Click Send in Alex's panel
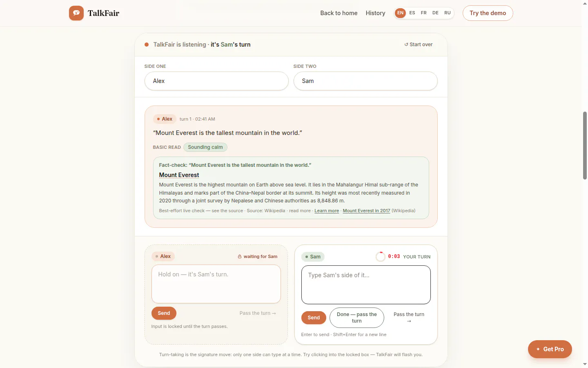 coord(164,313)
